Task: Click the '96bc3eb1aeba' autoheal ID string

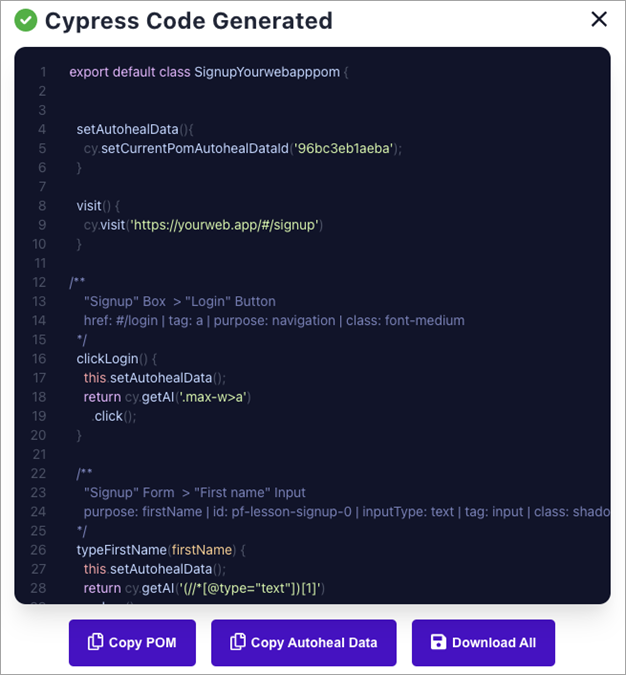Action: point(342,148)
